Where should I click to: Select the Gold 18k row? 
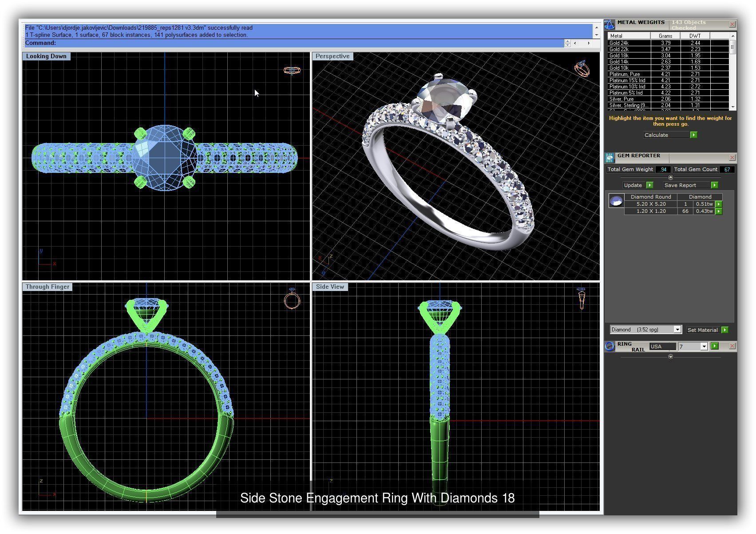[x=668, y=56]
